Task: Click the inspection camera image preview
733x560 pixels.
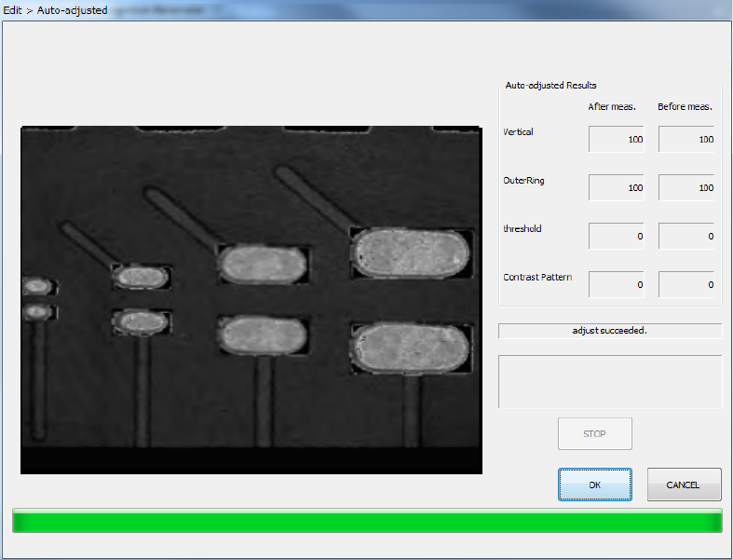Action: [251, 300]
